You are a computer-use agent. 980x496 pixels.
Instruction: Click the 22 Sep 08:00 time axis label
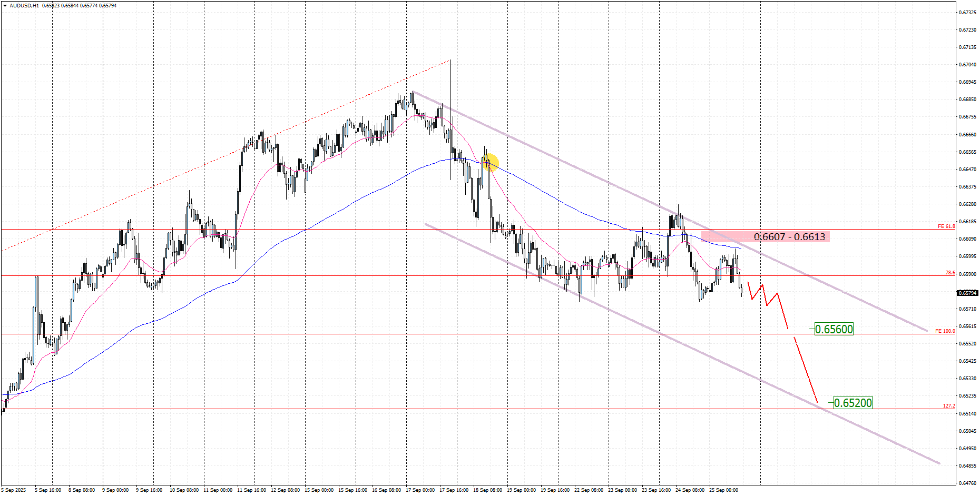tap(589, 490)
